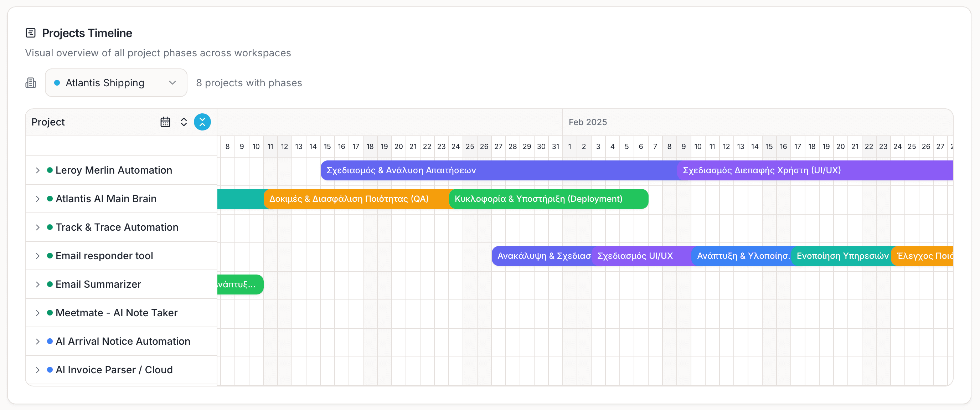Click the sort arrows icon in the Project header
980x410 pixels.
[x=184, y=122]
